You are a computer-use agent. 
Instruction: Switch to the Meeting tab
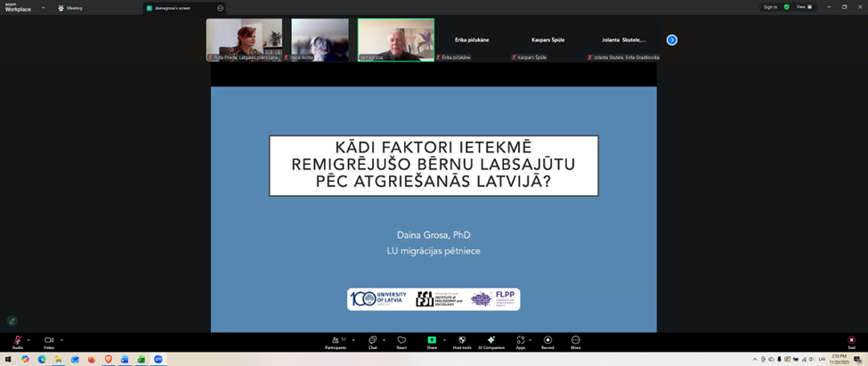70,8
